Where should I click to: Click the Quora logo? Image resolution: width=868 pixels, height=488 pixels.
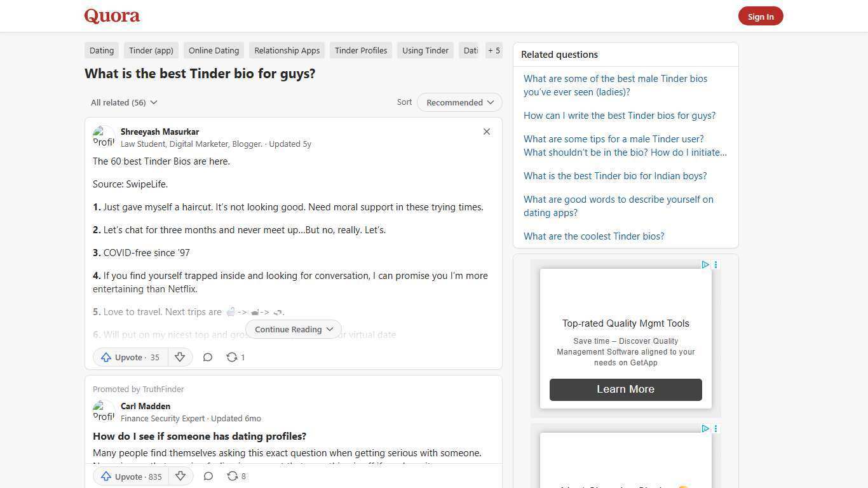pos(111,15)
